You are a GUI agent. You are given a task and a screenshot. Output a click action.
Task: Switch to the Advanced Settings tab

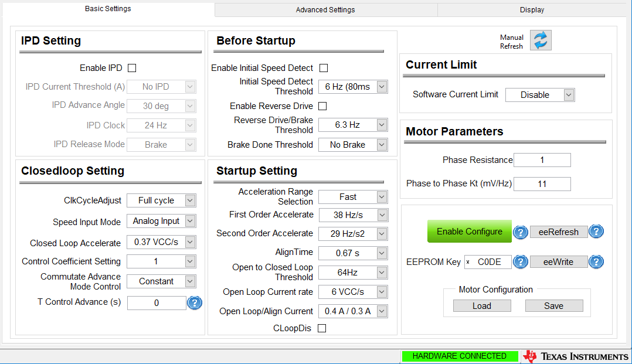pyautogui.click(x=325, y=10)
